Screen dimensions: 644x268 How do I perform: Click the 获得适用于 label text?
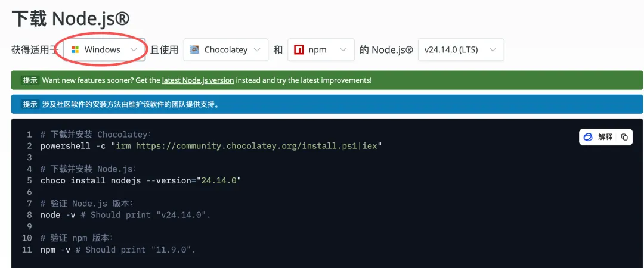point(36,49)
